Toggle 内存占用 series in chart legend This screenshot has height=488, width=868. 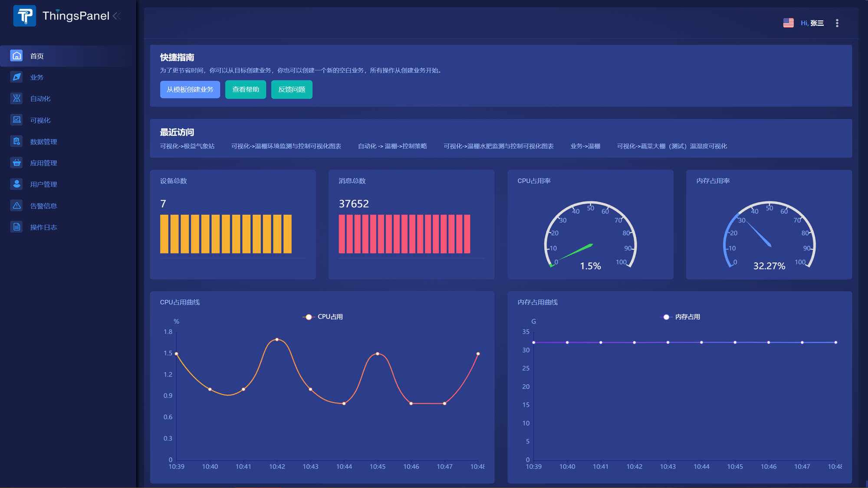coord(680,317)
